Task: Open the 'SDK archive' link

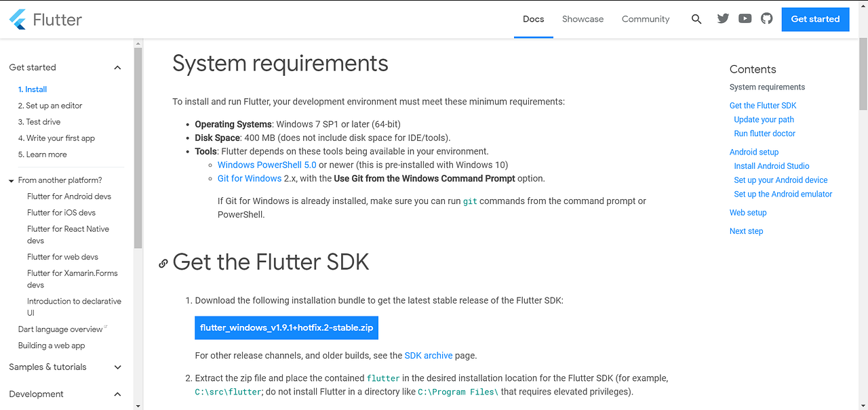Action: pos(429,354)
